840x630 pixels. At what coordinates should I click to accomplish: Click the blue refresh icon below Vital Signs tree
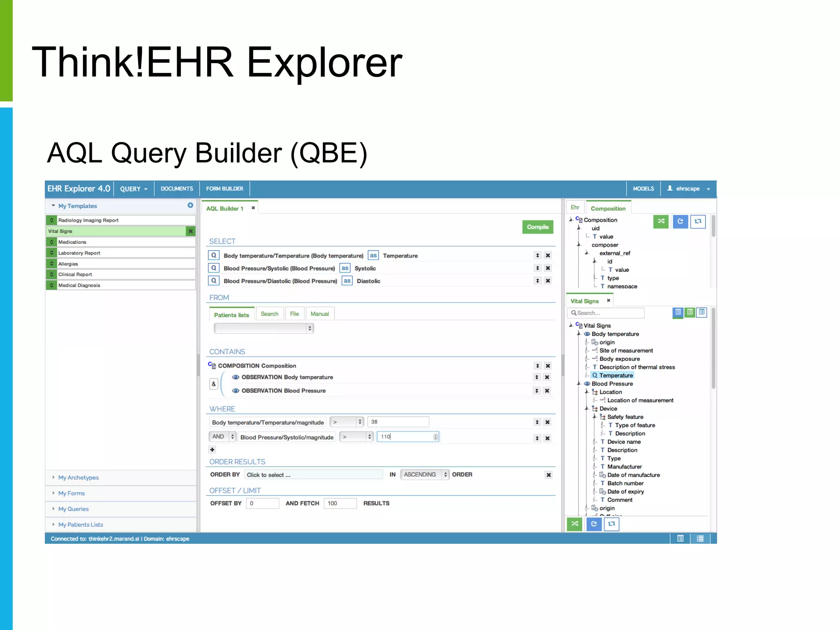click(x=594, y=524)
